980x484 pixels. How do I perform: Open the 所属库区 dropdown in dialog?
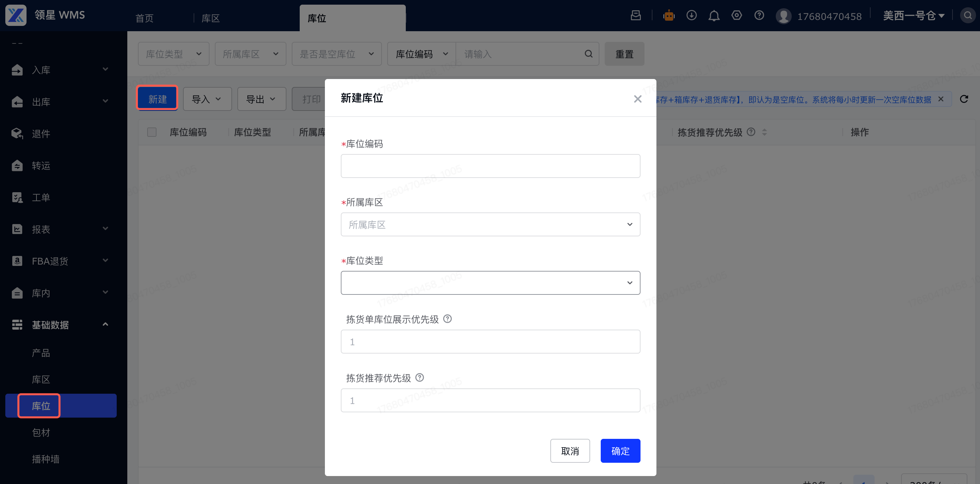490,224
